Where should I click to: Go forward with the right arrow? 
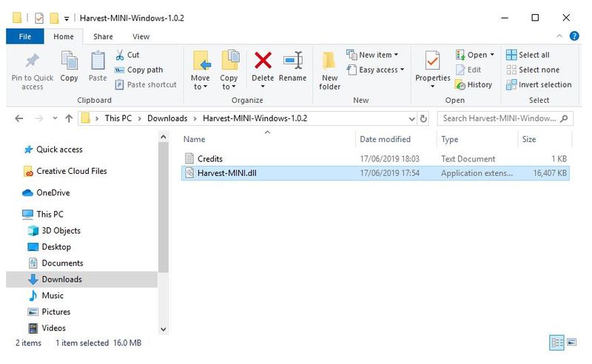(x=39, y=118)
